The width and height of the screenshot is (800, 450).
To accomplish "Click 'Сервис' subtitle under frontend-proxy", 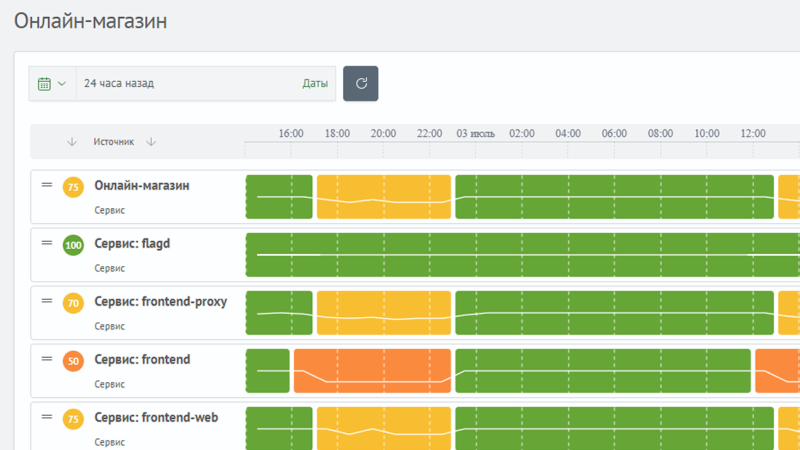I will (109, 326).
